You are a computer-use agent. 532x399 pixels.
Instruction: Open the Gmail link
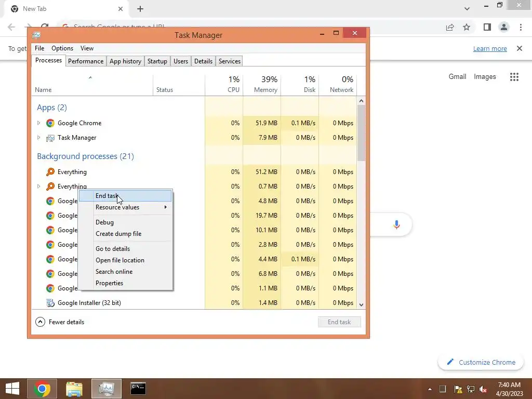tap(457, 77)
